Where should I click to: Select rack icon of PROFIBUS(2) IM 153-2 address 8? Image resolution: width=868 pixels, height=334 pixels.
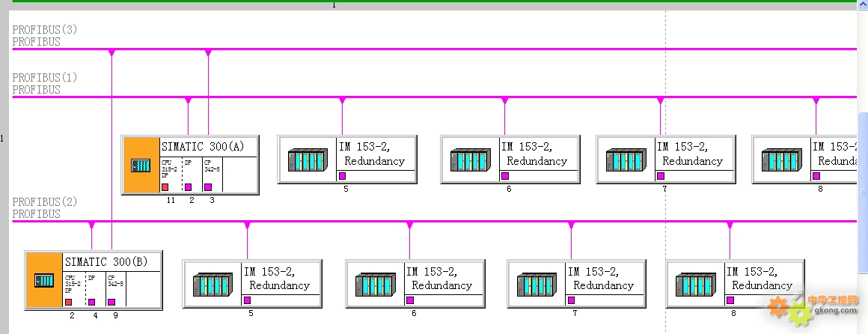(695, 284)
